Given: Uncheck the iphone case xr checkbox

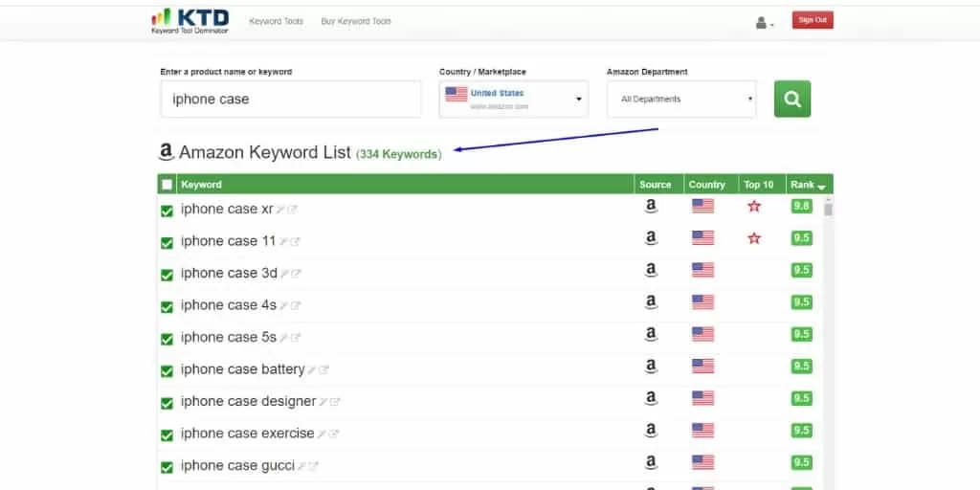Looking at the screenshot, I should coord(167,212).
